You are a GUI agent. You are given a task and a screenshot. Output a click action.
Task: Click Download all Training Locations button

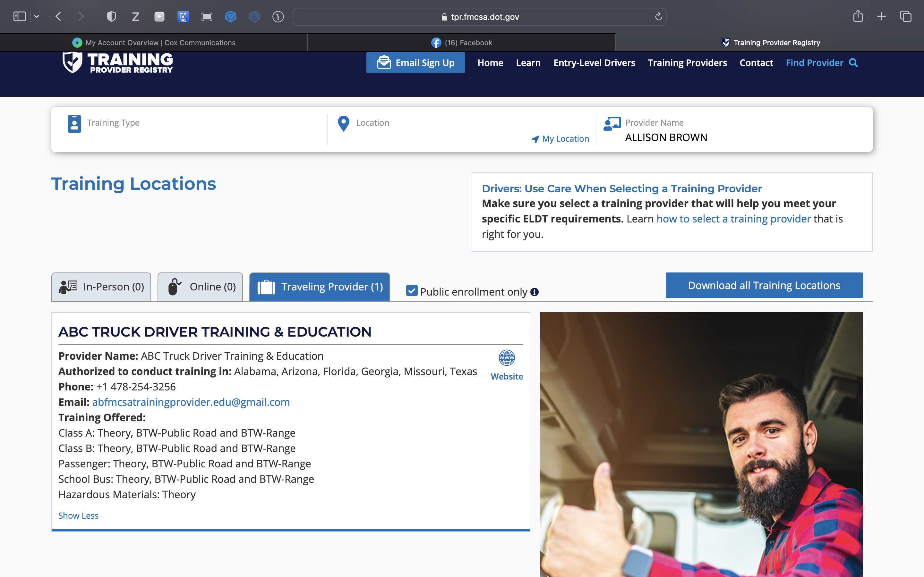pos(764,285)
